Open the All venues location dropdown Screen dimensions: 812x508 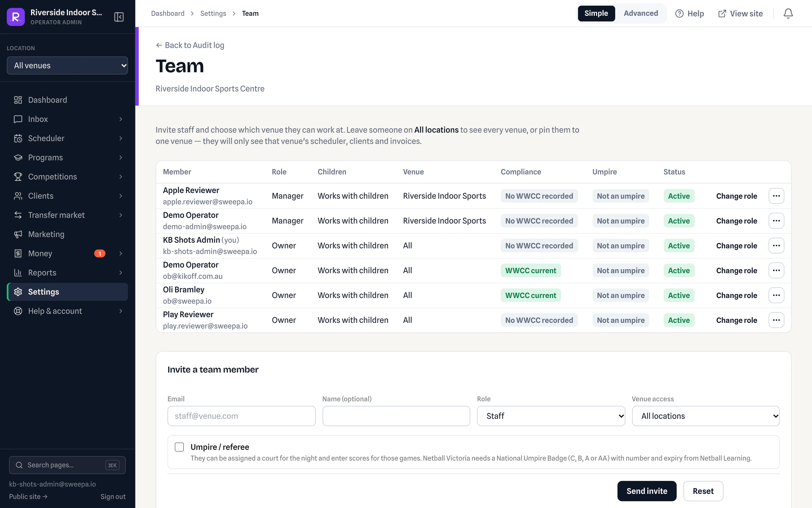tap(67, 65)
